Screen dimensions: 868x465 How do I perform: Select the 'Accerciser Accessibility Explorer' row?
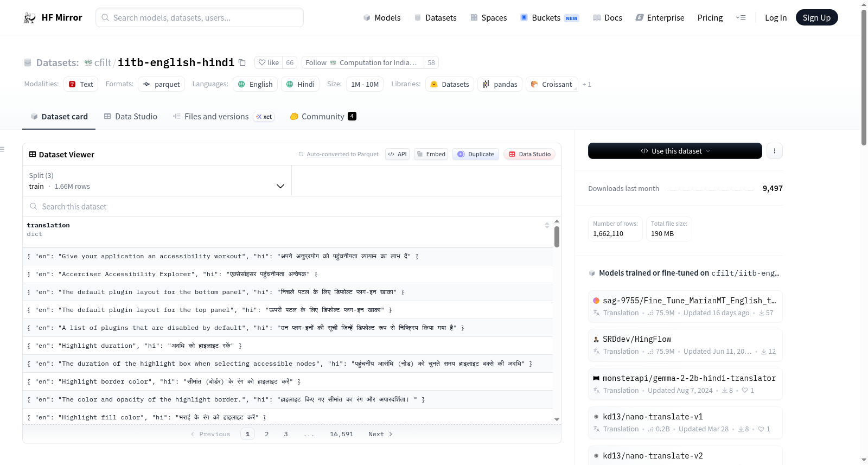[x=288, y=274]
